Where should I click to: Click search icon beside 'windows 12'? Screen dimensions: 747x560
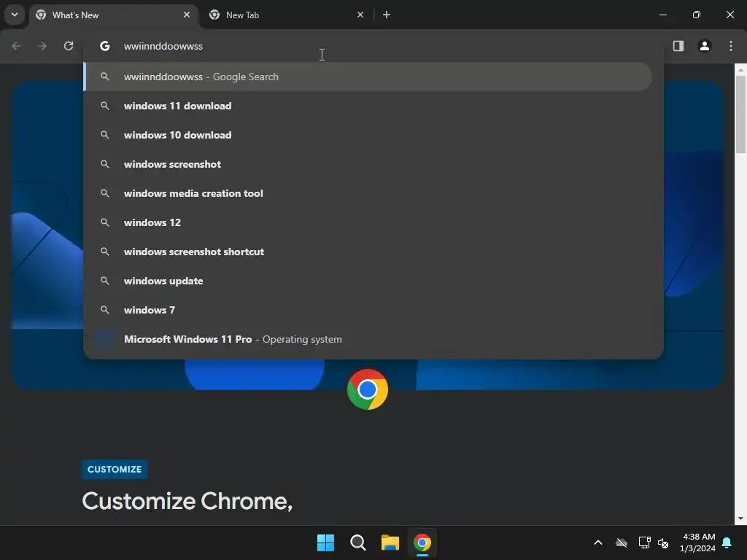105,222
